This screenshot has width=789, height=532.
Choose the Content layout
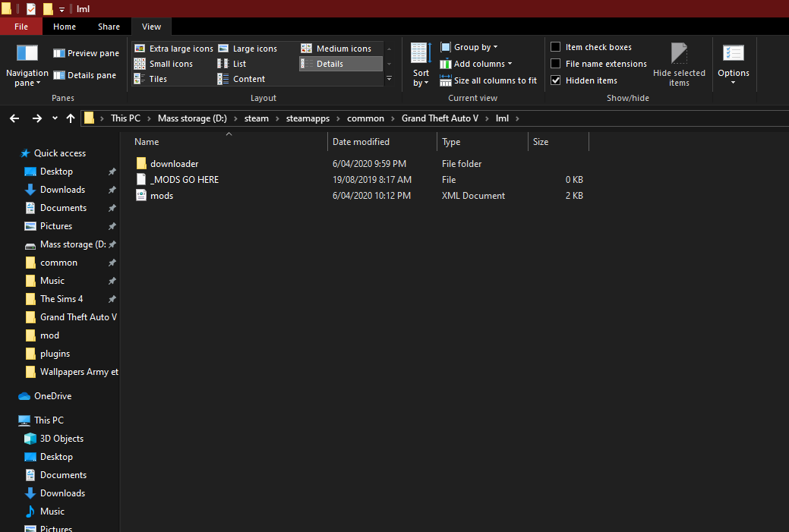coord(241,79)
